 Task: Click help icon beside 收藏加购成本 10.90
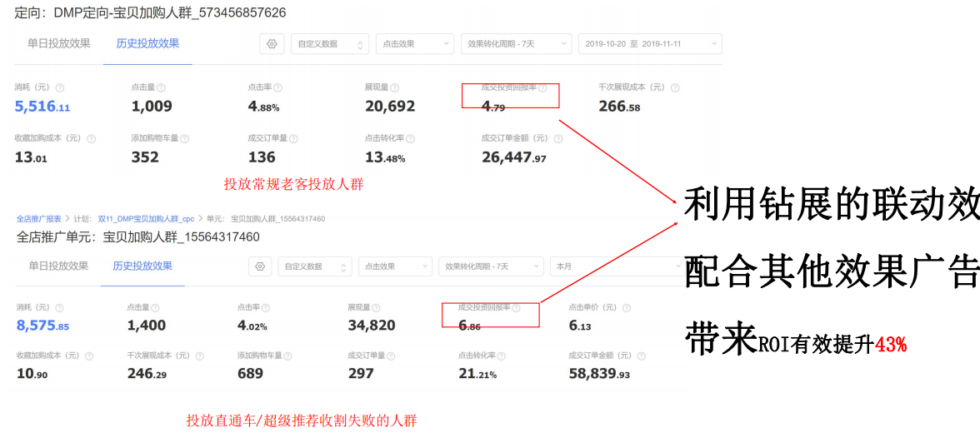[x=89, y=356]
